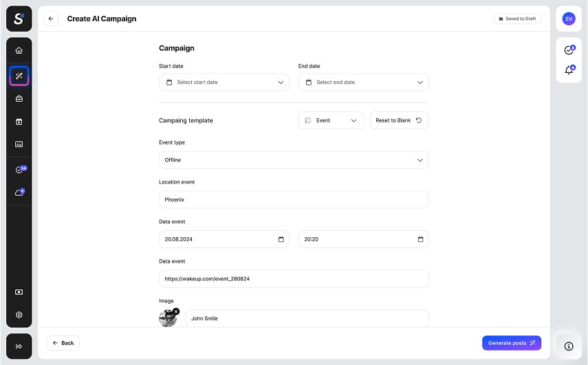
Task: Click the Back button at bottom left
Action: click(63, 343)
